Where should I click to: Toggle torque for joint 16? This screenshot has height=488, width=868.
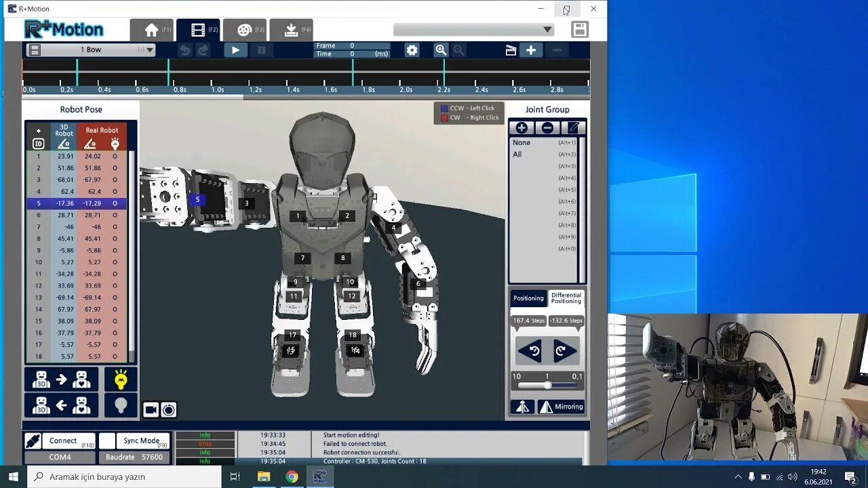pyautogui.click(x=115, y=333)
